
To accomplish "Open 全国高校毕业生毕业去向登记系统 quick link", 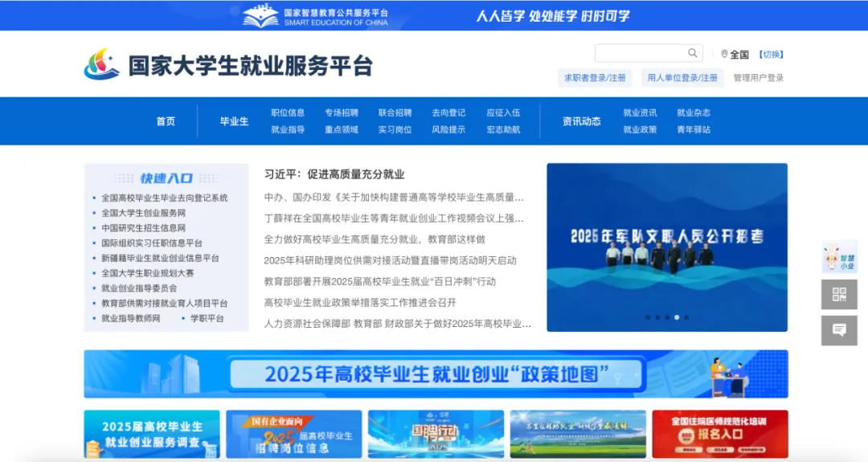I will [x=165, y=198].
